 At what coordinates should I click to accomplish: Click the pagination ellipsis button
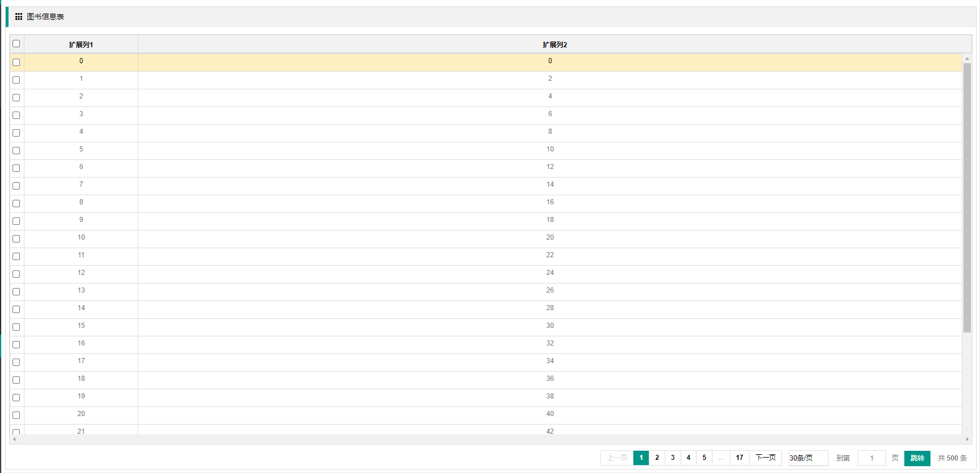(721, 458)
